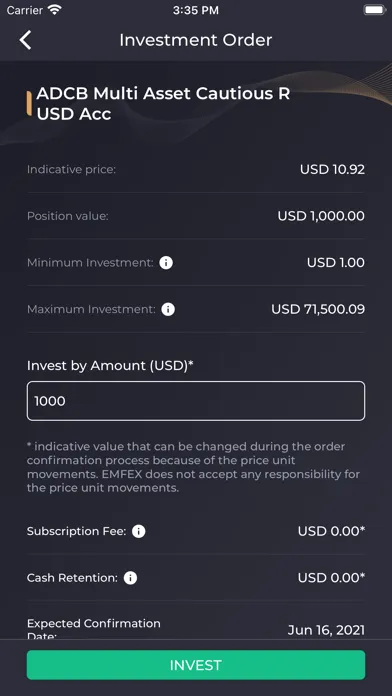The image size is (392, 696).
Task: Show Subscription Fee info tooltip
Action: tap(139, 531)
